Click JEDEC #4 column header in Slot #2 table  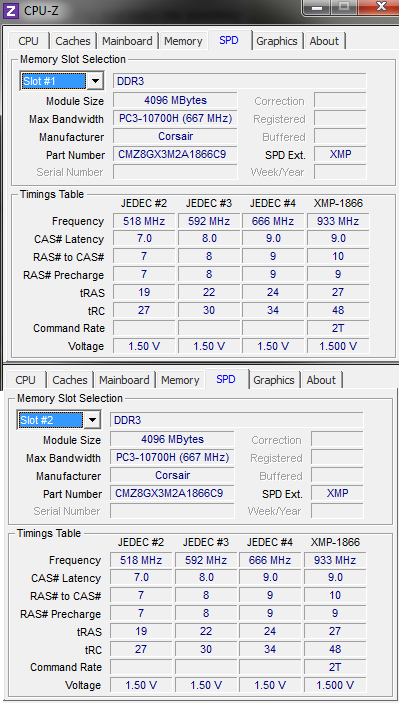(x=270, y=542)
